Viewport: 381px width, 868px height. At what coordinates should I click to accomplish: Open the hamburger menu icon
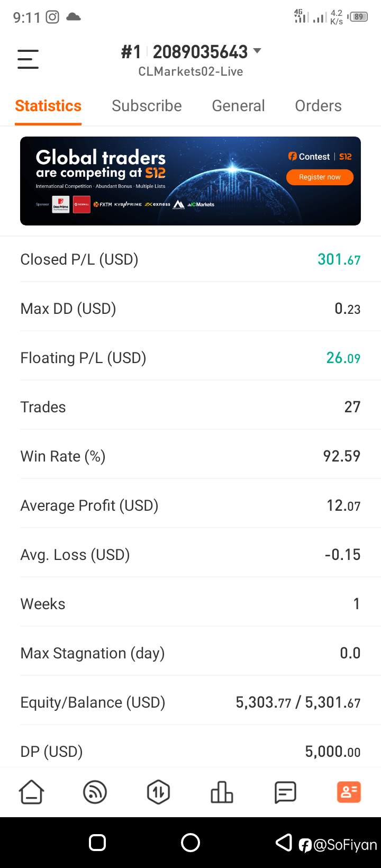(28, 59)
